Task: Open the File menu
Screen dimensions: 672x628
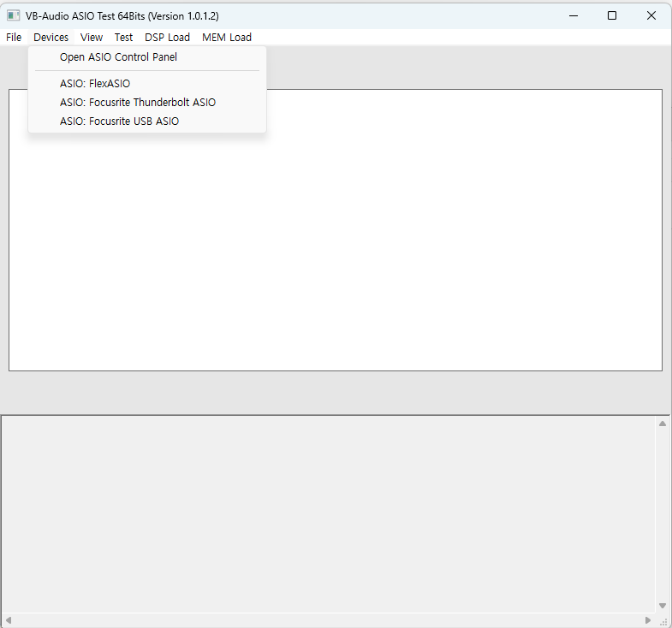Action: [14, 38]
